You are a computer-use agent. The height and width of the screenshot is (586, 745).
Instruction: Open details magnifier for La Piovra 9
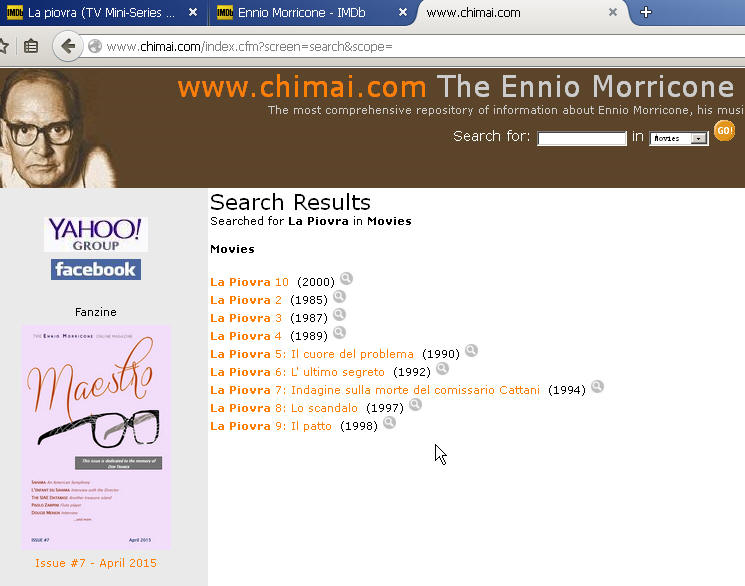coord(389,423)
